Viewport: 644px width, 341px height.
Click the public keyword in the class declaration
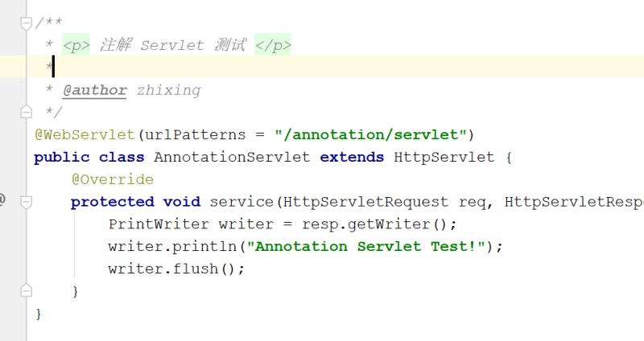[x=62, y=157]
